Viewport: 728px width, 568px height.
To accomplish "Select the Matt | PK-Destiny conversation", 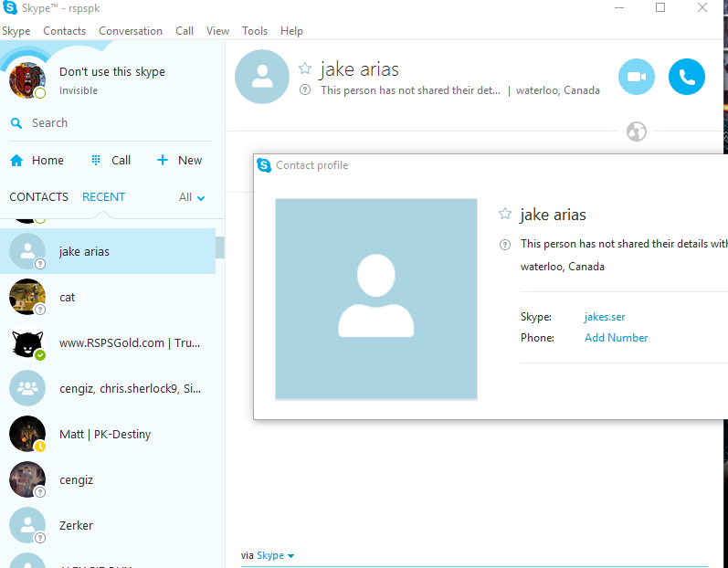I will point(108,434).
